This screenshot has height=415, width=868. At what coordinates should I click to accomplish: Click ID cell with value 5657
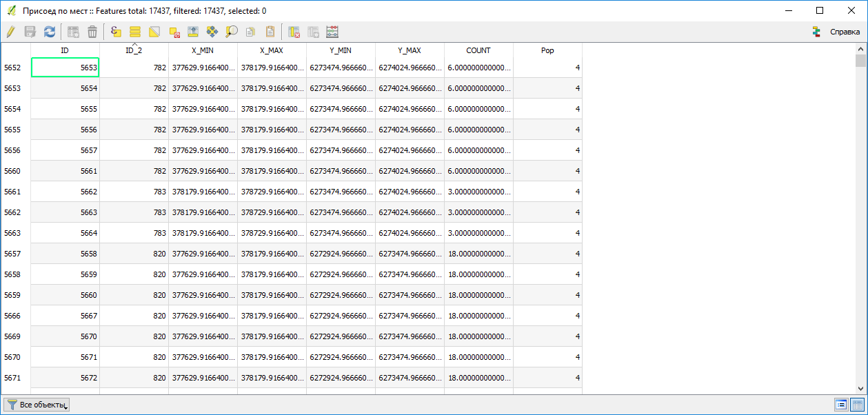tap(65, 150)
